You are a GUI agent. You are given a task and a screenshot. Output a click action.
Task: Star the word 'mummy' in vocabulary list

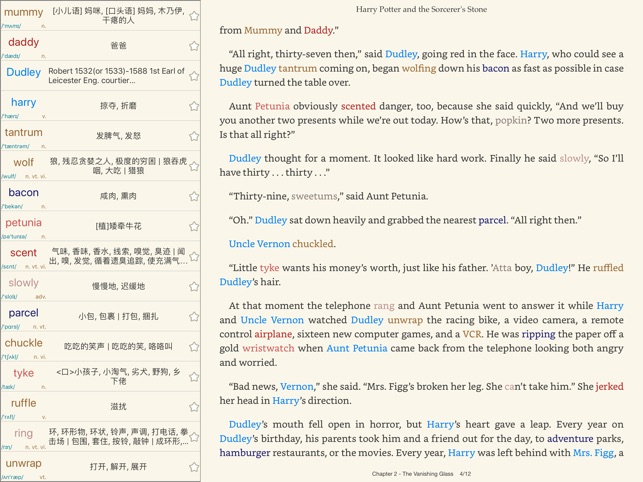click(194, 16)
